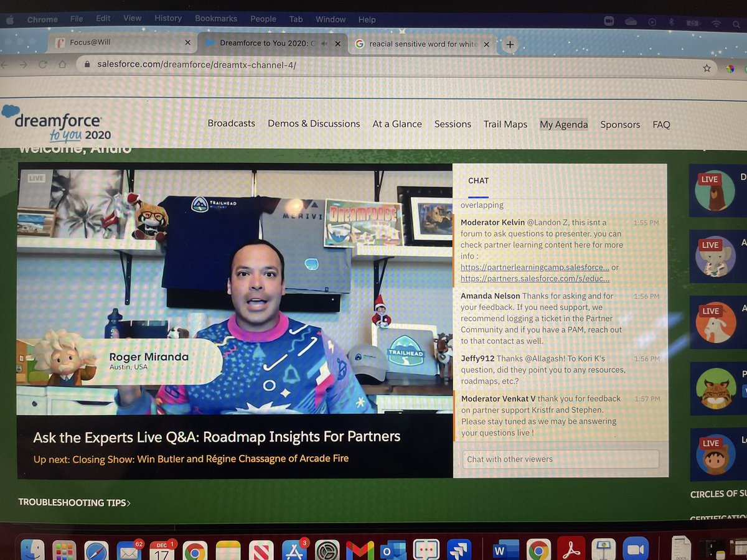Open the Gmail icon in Dock
Image resolution: width=747 pixels, height=560 pixels.
(x=360, y=551)
